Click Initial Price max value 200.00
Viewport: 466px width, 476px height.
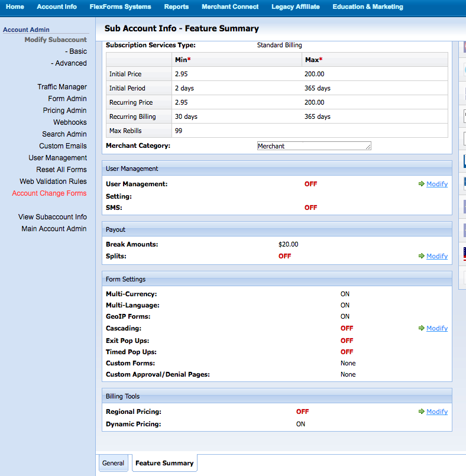click(314, 74)
